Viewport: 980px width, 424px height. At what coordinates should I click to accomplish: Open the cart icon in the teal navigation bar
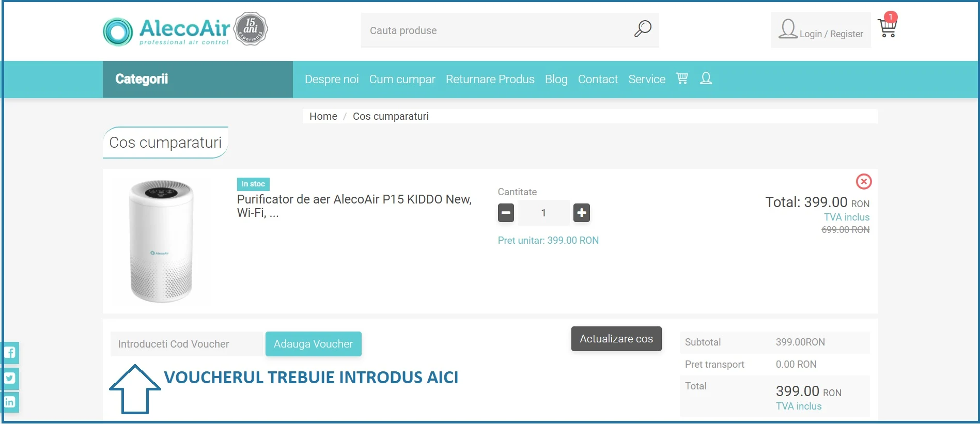(x=682, y=78)
